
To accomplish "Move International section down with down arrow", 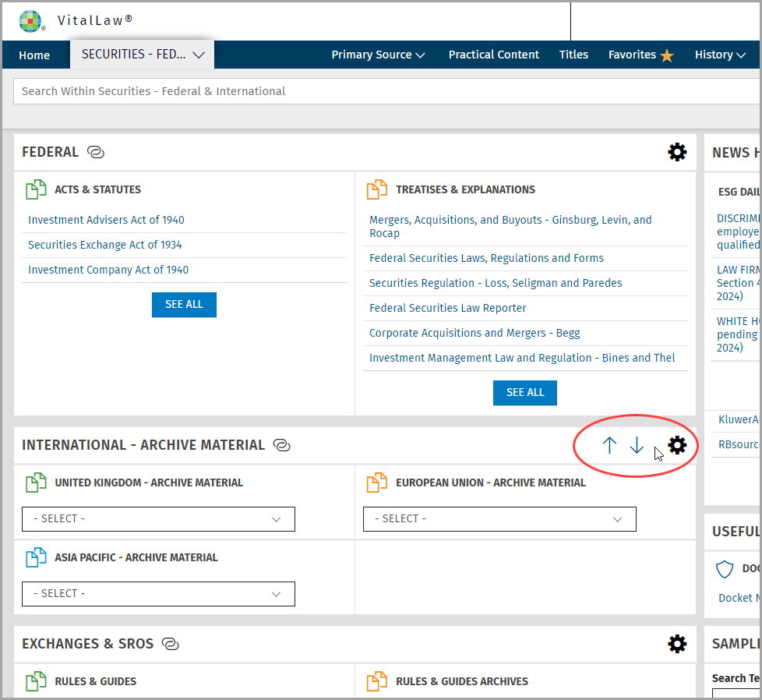I will coord(637,445).
